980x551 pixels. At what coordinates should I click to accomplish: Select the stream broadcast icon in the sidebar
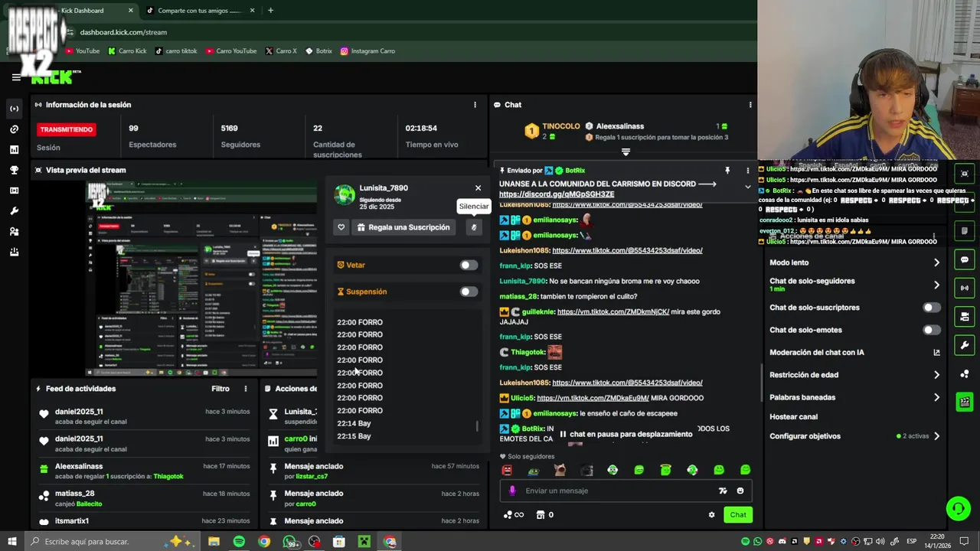pyautogui.click(x=14, y=109)
